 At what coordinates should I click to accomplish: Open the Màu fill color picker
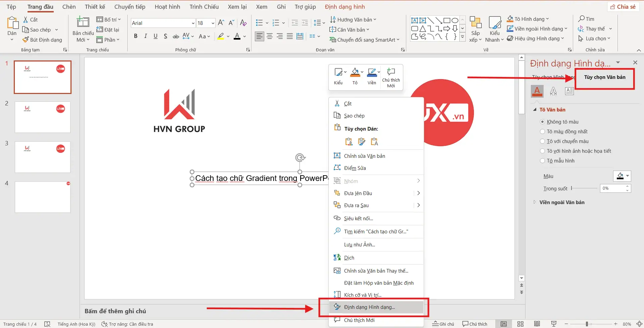pos(622,176)
